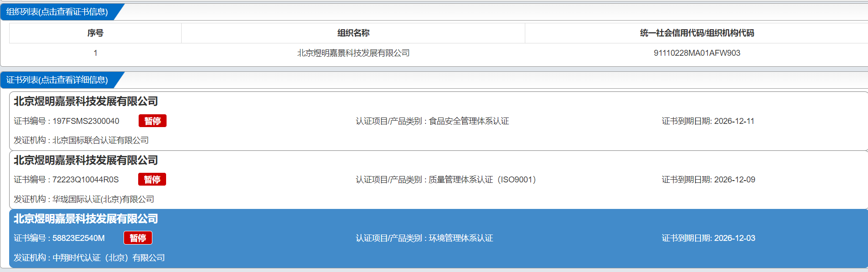The height and width of the screenshot is (272, 868).
Task: Open company title of highlighted certificate 58823E2540M
Action: click(86, 219)
